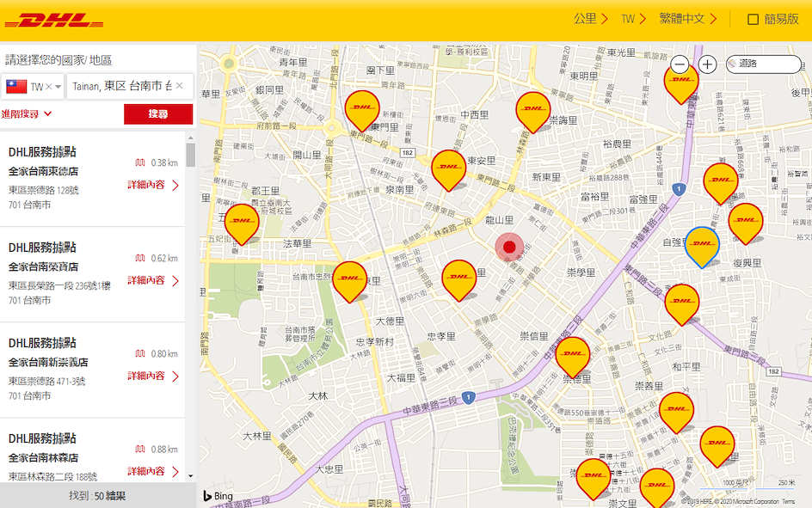Click the Terms link on the map
This screenshot has height=508, width=812.
(x=788, y=501)
